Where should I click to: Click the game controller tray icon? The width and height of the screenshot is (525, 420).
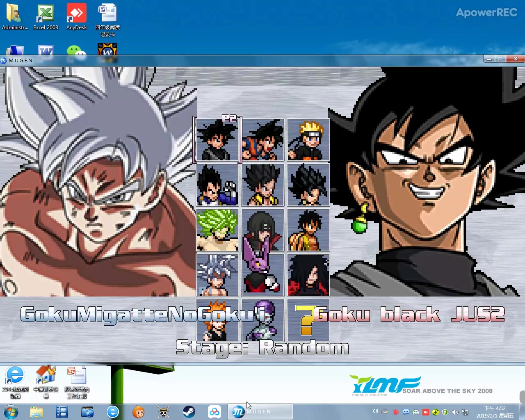[x=416, y=412]
